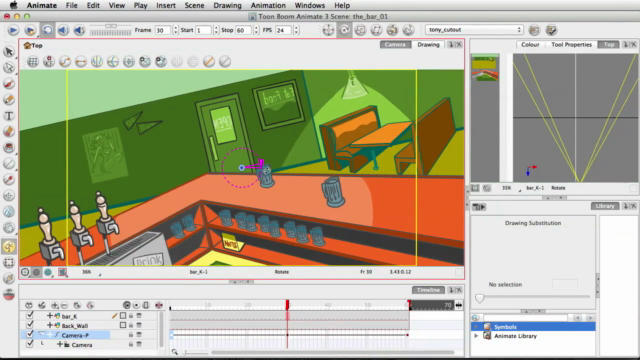This screenshot has height=360, width=640.
Task: Open the Tool Properties tab
Action: (x=571, y=44)
